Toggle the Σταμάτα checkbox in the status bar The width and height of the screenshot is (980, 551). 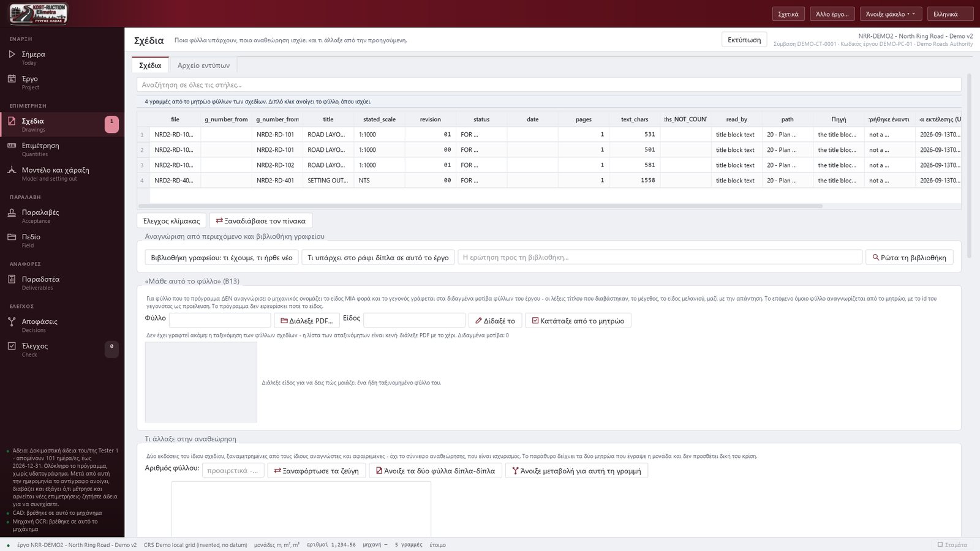(940, 544)
